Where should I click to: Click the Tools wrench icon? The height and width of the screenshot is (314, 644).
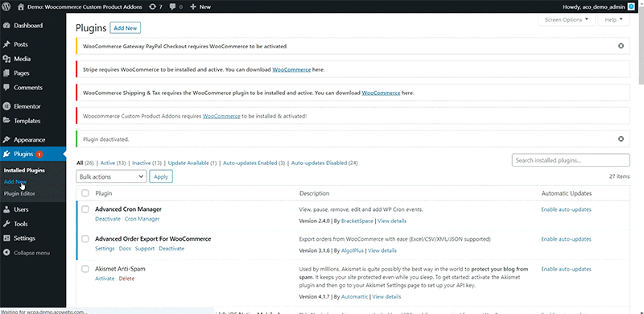click(x=6, y=224)
